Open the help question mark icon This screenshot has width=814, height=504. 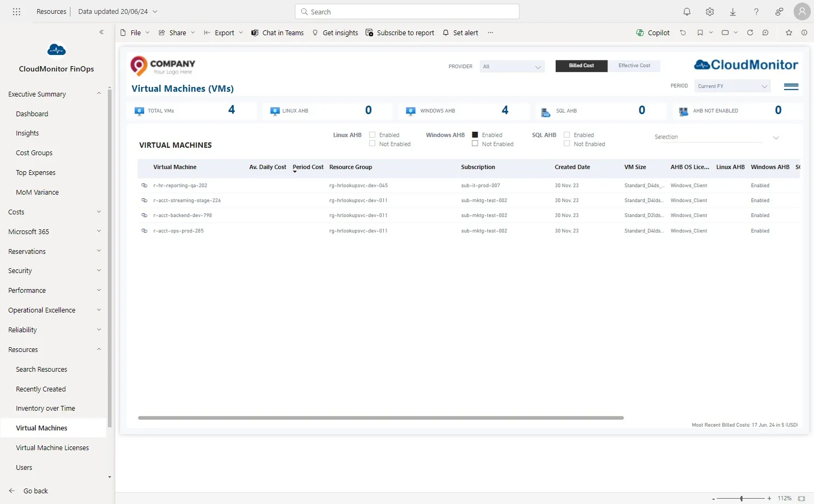pyautogui.click(x=756, y=11)
